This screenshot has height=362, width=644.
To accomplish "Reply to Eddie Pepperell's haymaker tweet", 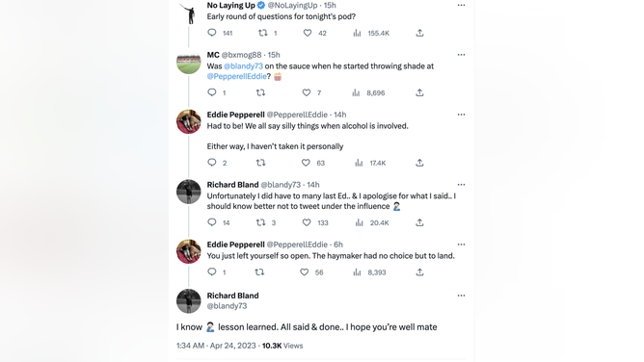I will [212, 272].
